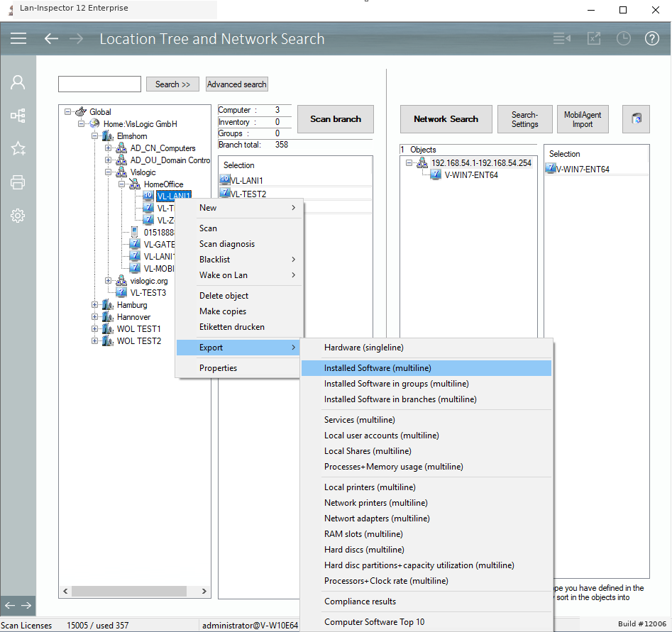Click the VL-LANI1 icon in Selection list
The height and width of the screenshot is (632, 672).
point(224,179)
